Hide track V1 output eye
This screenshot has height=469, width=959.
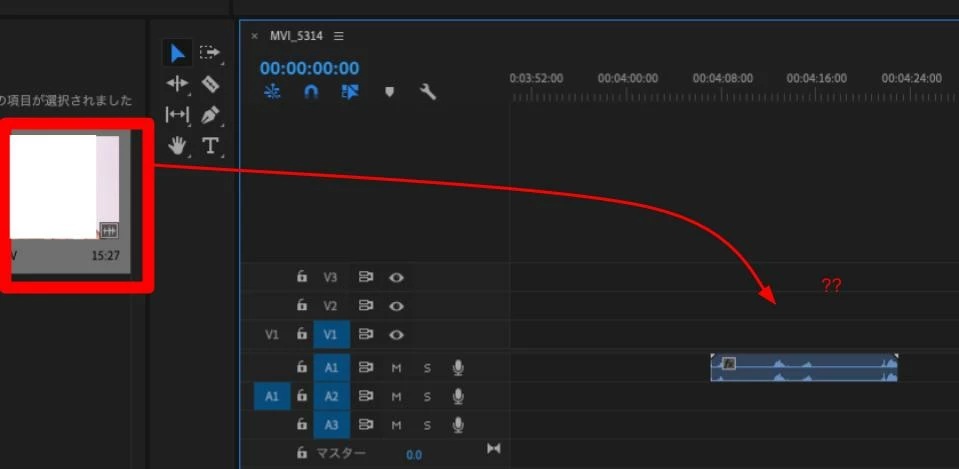pyautogui.click(x=396, y=334)
